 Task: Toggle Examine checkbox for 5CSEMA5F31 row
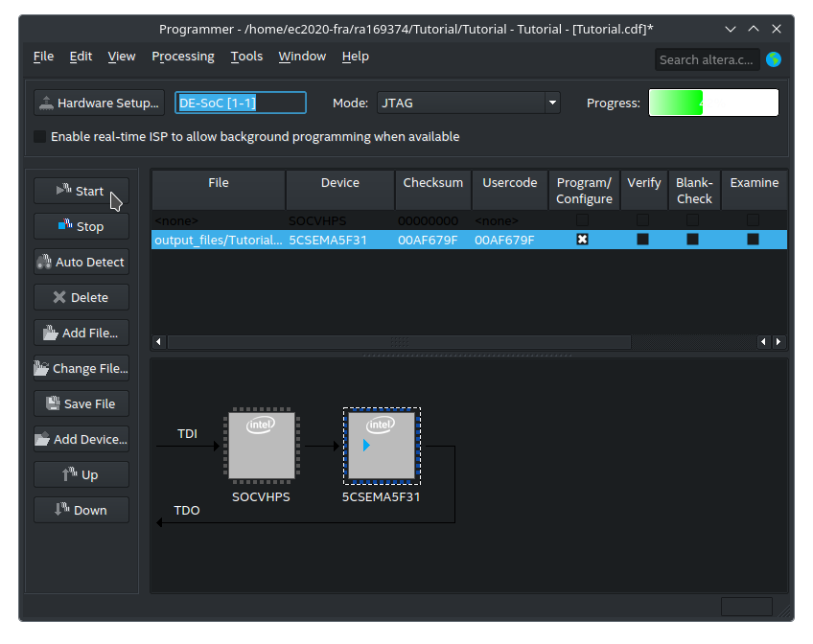pyautogui.click(x=753, y=240)
